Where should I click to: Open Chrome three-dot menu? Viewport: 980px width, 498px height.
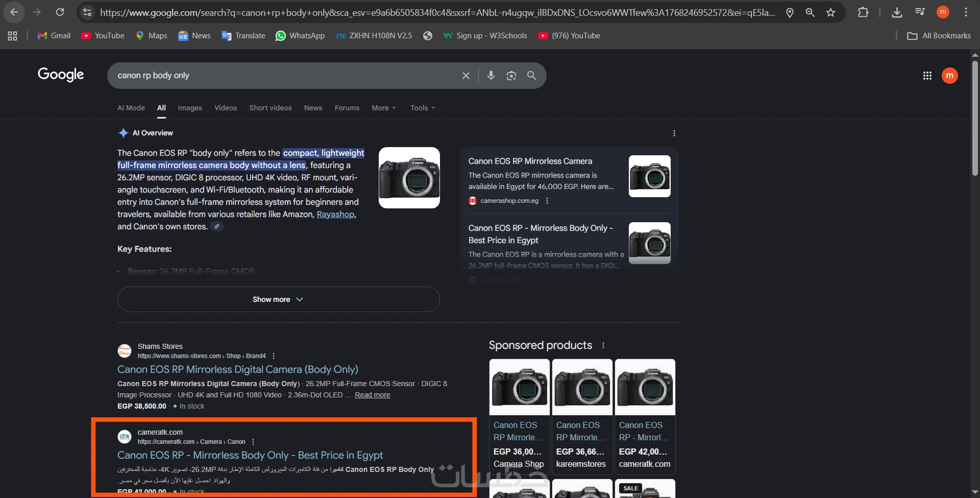pyautogui.click(x=966, y=12)
